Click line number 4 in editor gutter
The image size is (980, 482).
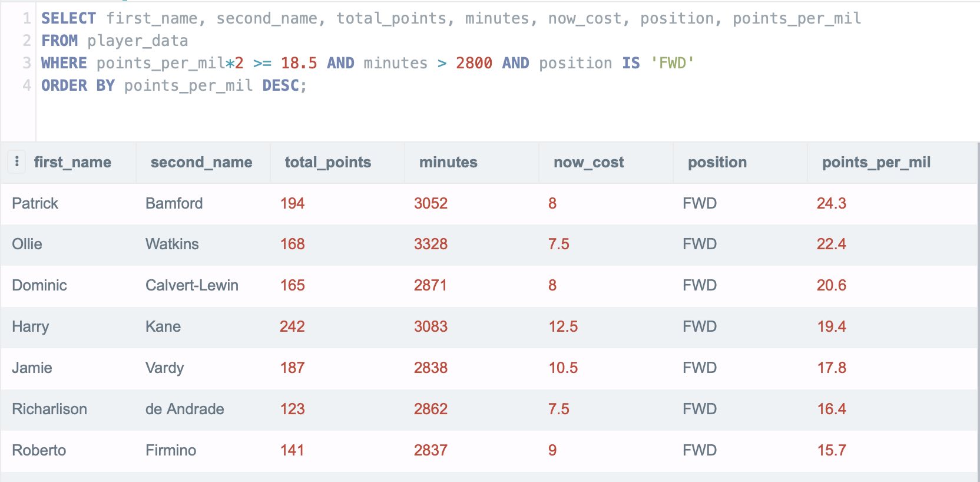[27, 85]
